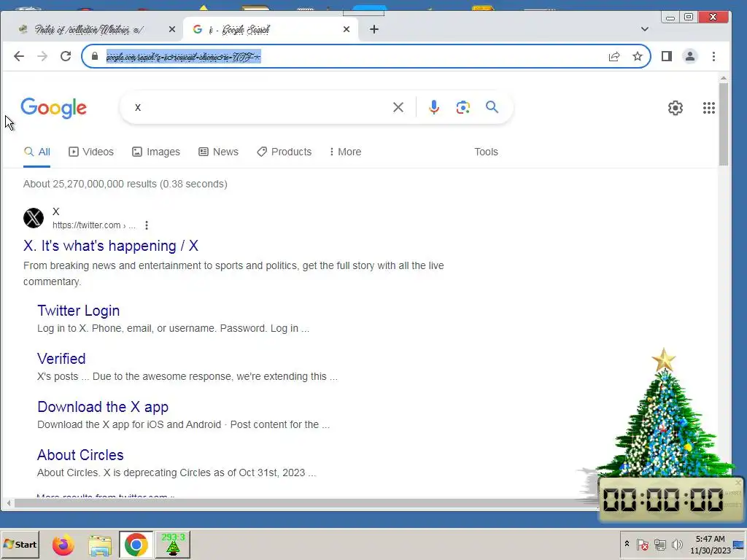Open options for twitter.com result
This screenshot has width=747, height=560.
(x=147, y=225)
